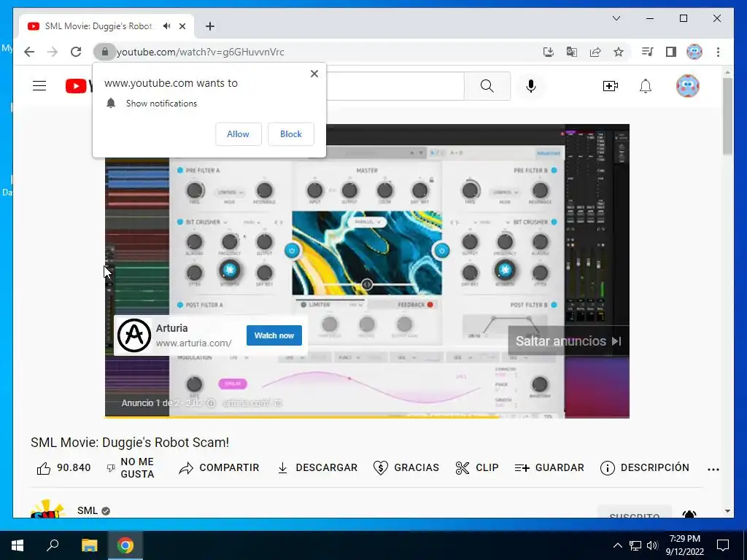
Task: Toggle the Chrome side panel
Action: 671,52
